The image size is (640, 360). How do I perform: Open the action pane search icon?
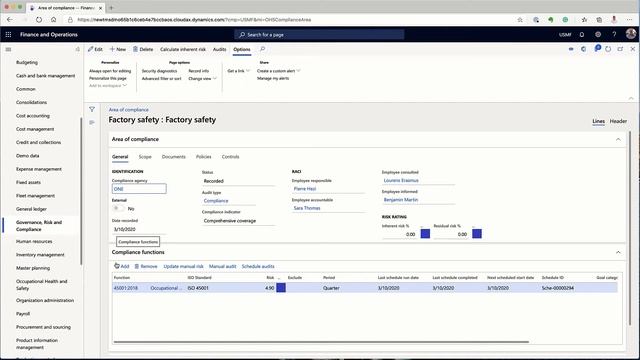[x=262, y=49]
